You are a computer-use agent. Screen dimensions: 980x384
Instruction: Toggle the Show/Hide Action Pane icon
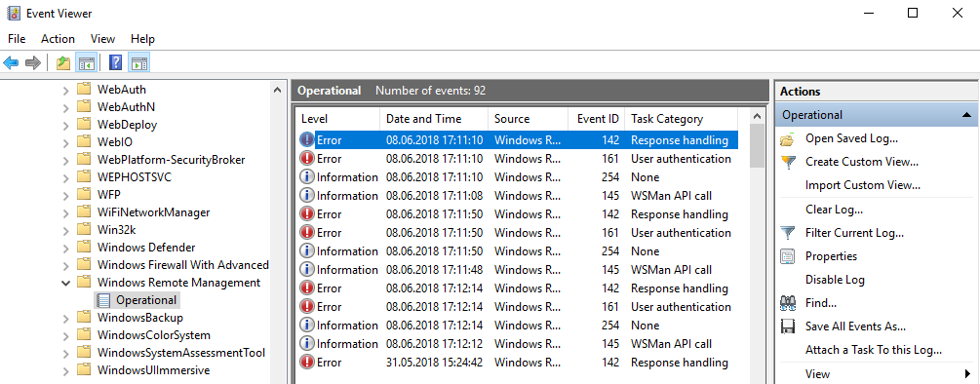(138, 63)
